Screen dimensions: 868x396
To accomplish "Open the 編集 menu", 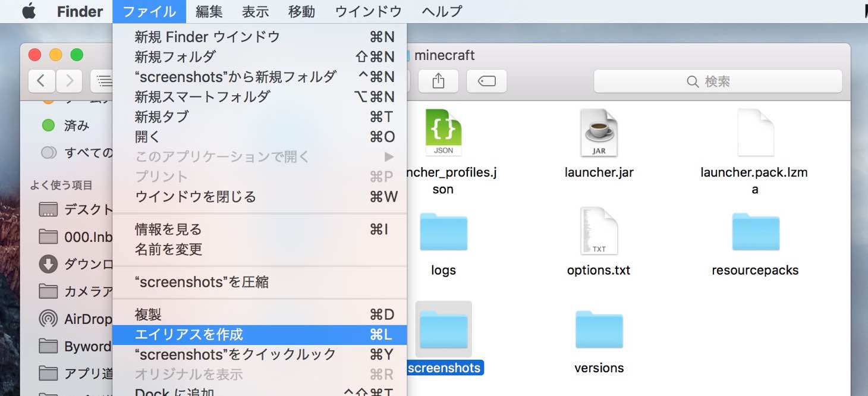I will tap(209, 11).
